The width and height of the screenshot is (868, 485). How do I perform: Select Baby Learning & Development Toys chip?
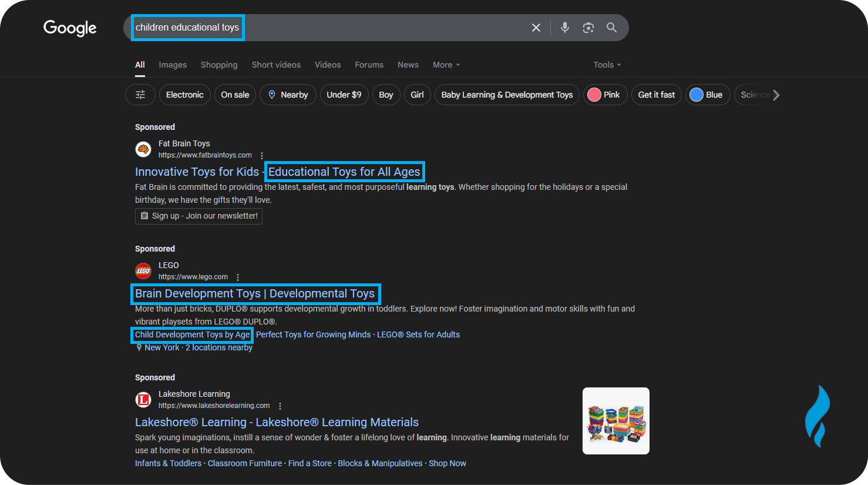(x=507, y=95)
